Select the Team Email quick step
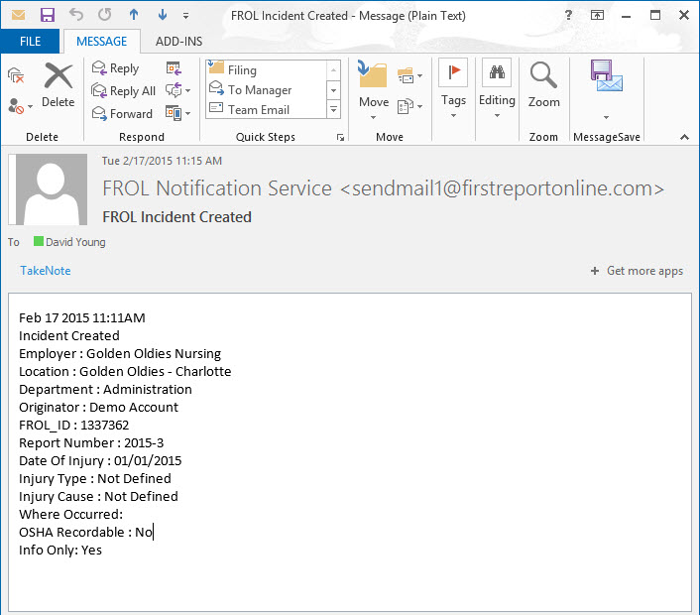The height and width of the screenshot is (615, 700). pyautogui.click(x=258, y=110)
